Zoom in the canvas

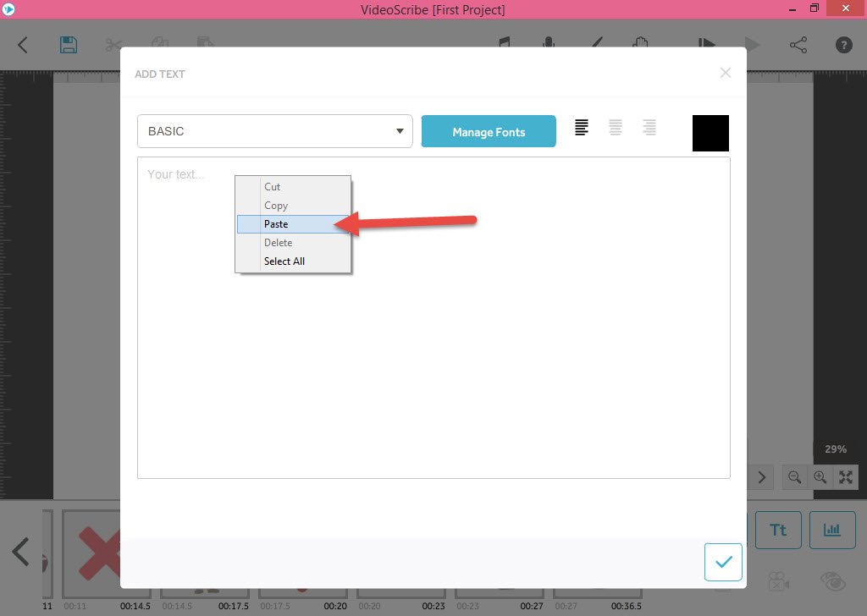[x=820, y=477]
